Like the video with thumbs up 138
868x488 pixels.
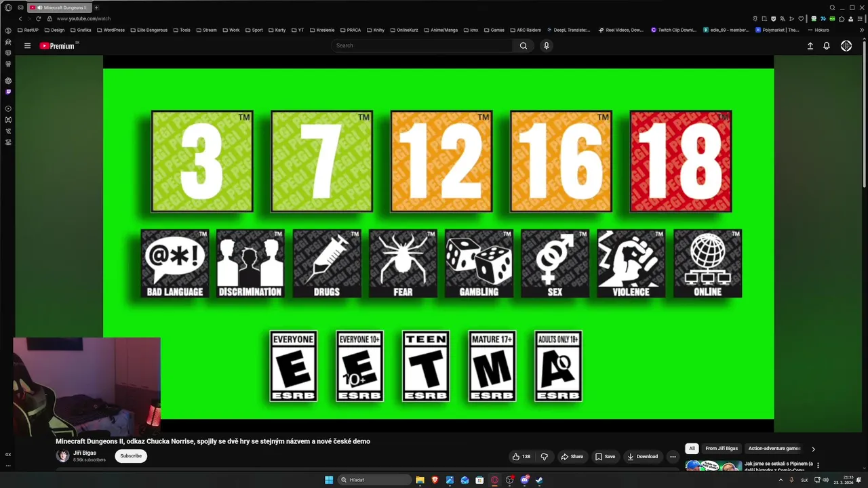click(x=521, y=457)
